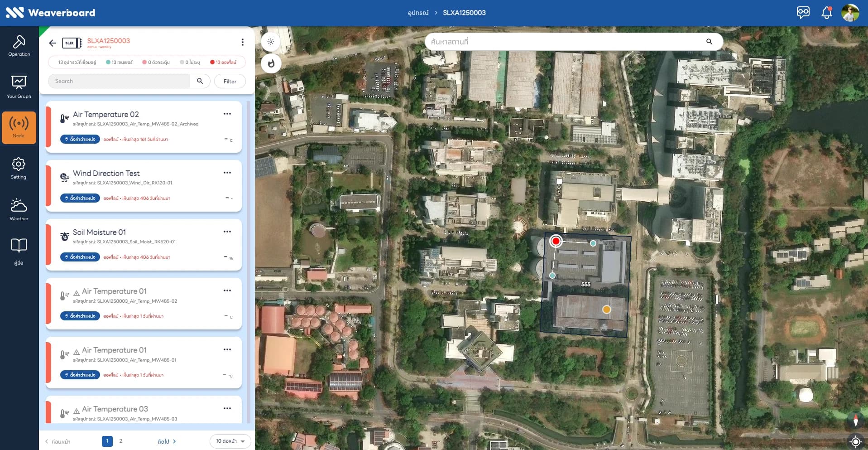Filter by 13 connected devices chip
Viewport: 868px width, 450px height.
[x=77, y=62]
